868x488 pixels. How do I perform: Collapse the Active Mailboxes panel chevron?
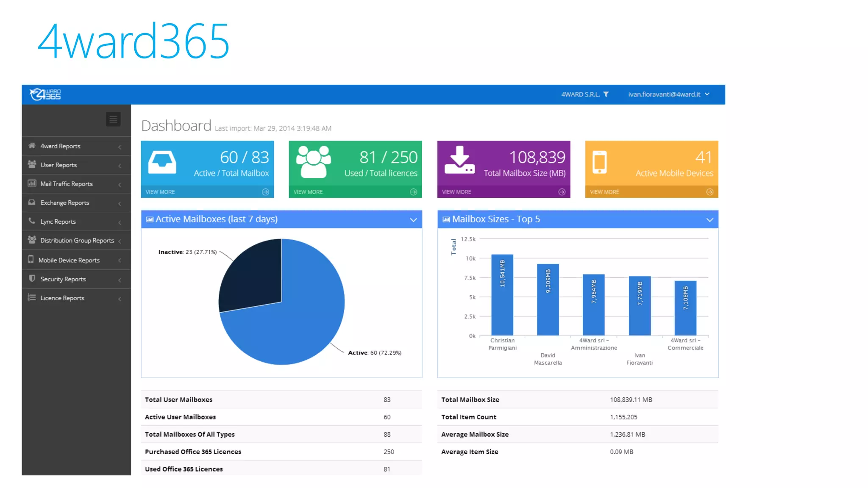[x=413, y=219]
